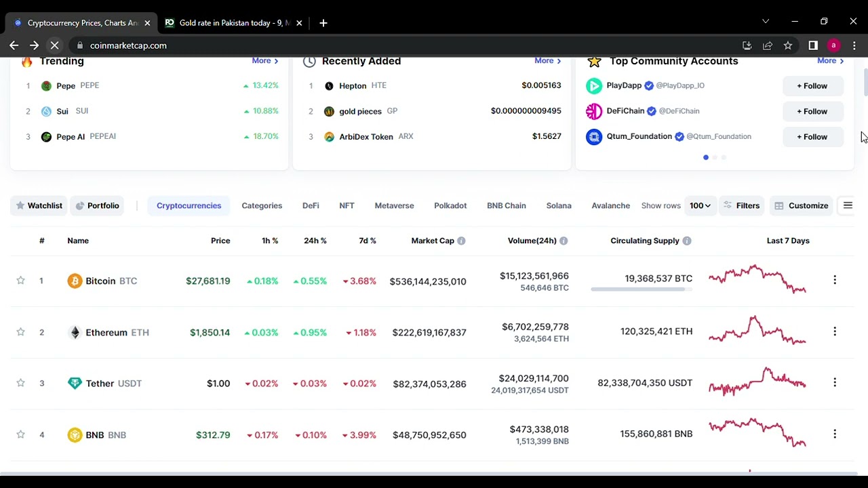Image resolution: width=868 pixels, height=488 pixels.
Task: Open the Show rows 100 dropdown
Action: [x=700, y=205]
